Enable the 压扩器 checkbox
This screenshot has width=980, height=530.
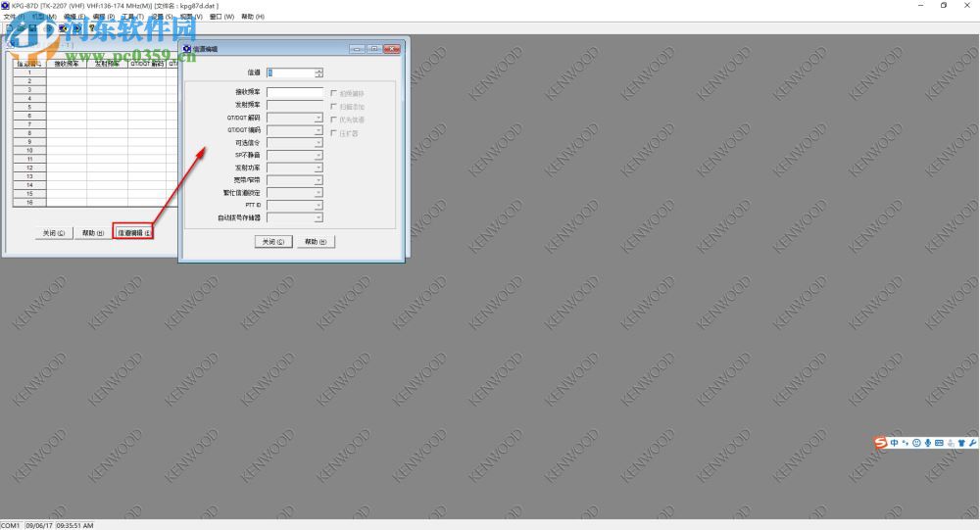point(334,132)
